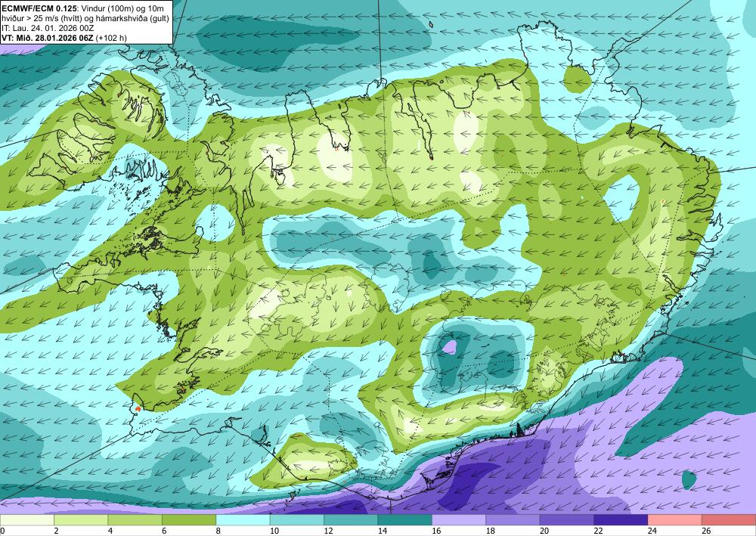The height and width of the screenshot is (536, 756).
Task: Click the pale cyan 8–10 legend swatch
Action: (243, 520)
